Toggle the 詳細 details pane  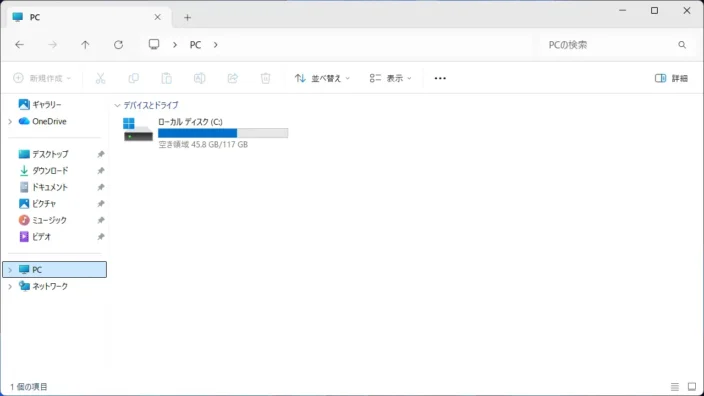[x=671, y=78]
